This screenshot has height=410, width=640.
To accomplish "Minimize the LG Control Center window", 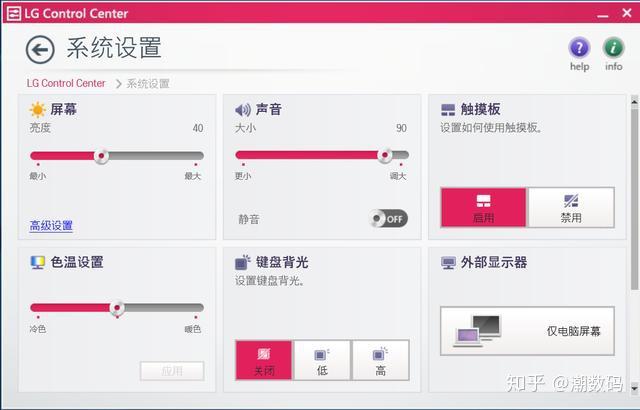I will pos(602,15).
